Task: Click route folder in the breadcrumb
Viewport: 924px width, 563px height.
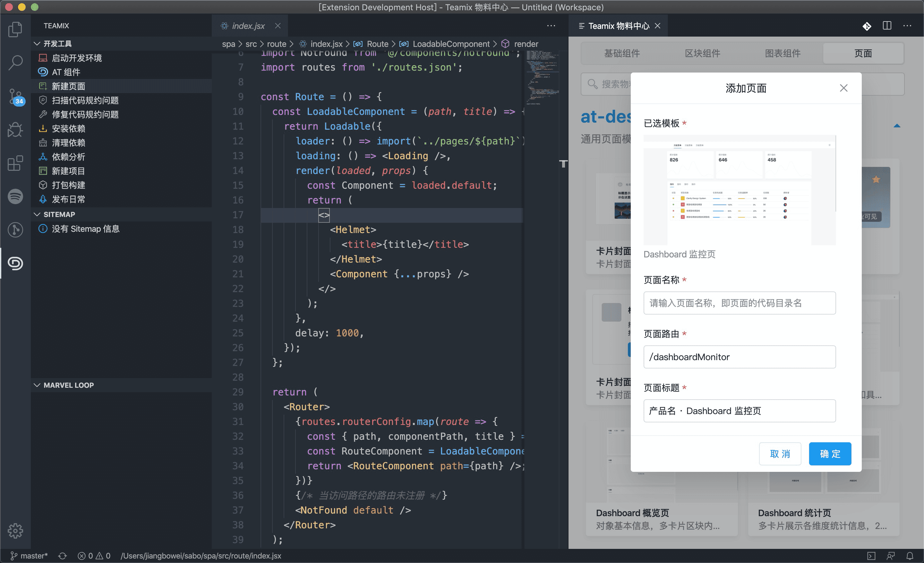Action: pyautogui.click(x=277, y=44)
